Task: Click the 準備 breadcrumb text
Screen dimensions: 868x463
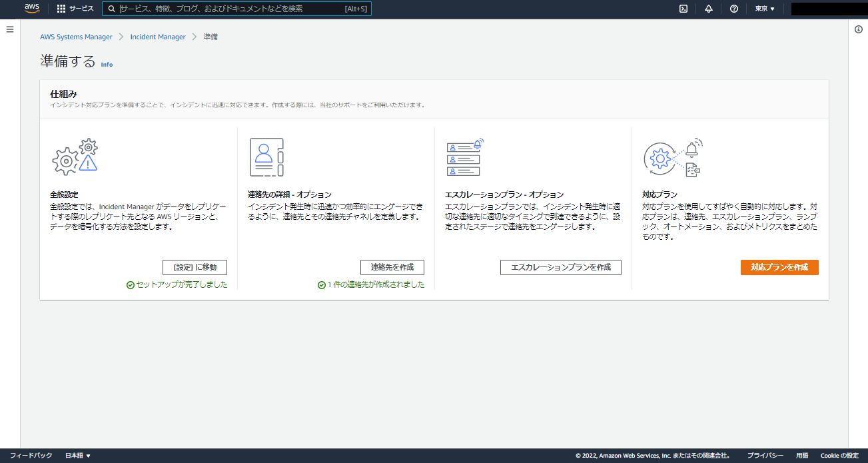Action: click(x=211, y=37)
